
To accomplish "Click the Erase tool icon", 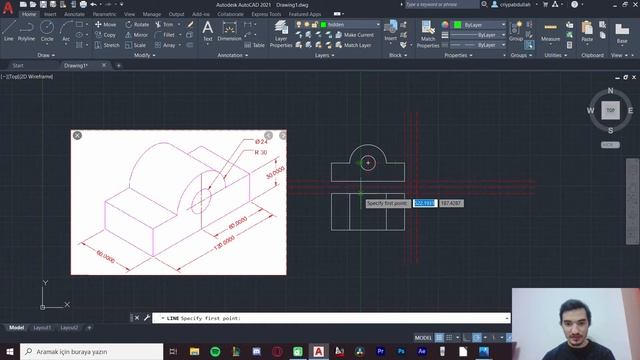I will [x=190, y=24].
